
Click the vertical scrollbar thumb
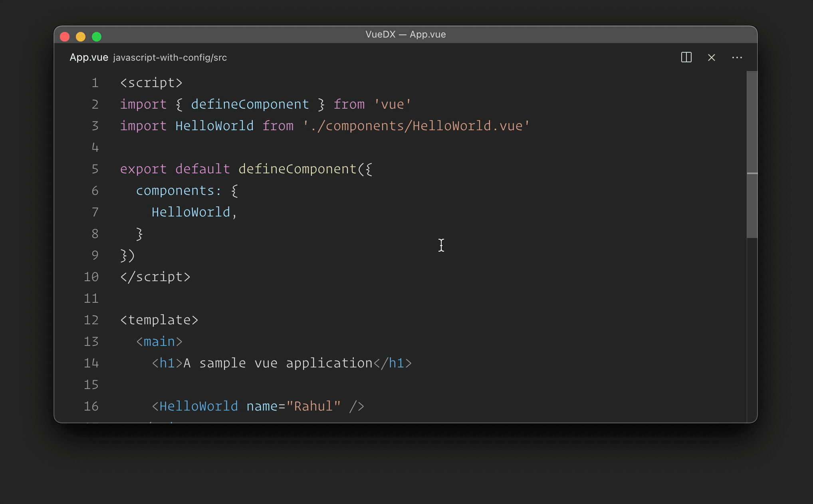[x=752, y=155]
